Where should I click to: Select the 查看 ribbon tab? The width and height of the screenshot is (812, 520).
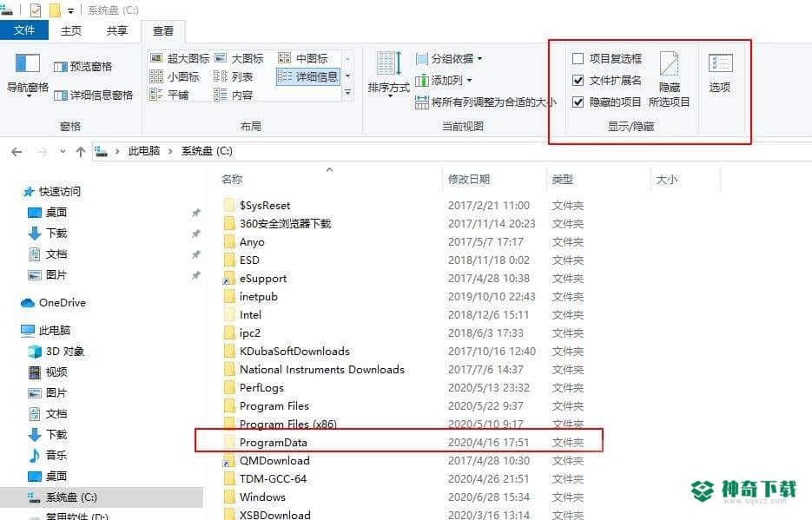tap(163, 31)
